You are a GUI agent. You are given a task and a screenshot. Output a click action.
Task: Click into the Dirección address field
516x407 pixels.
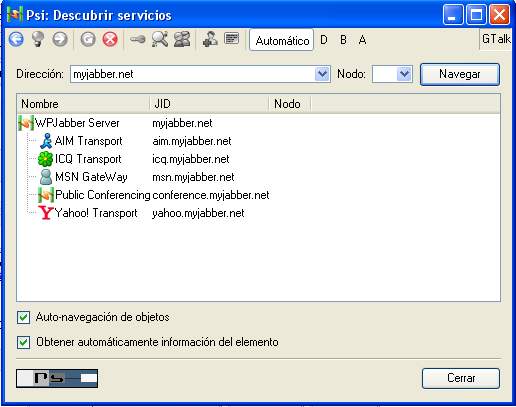tap(192, 74)
